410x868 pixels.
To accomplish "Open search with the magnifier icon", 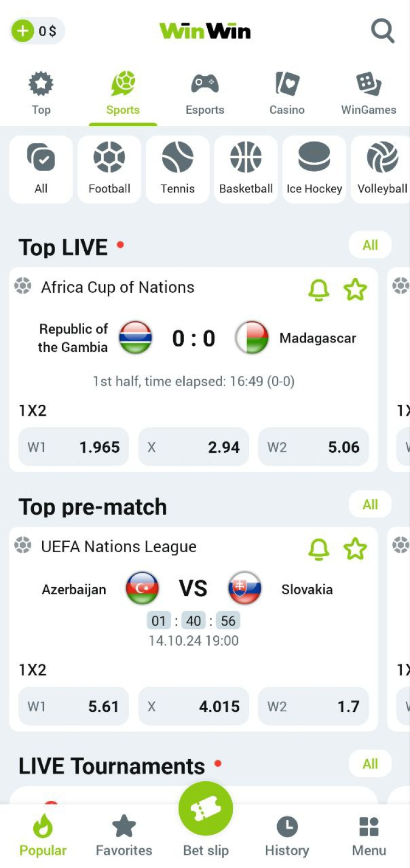I will coord(382,31).
